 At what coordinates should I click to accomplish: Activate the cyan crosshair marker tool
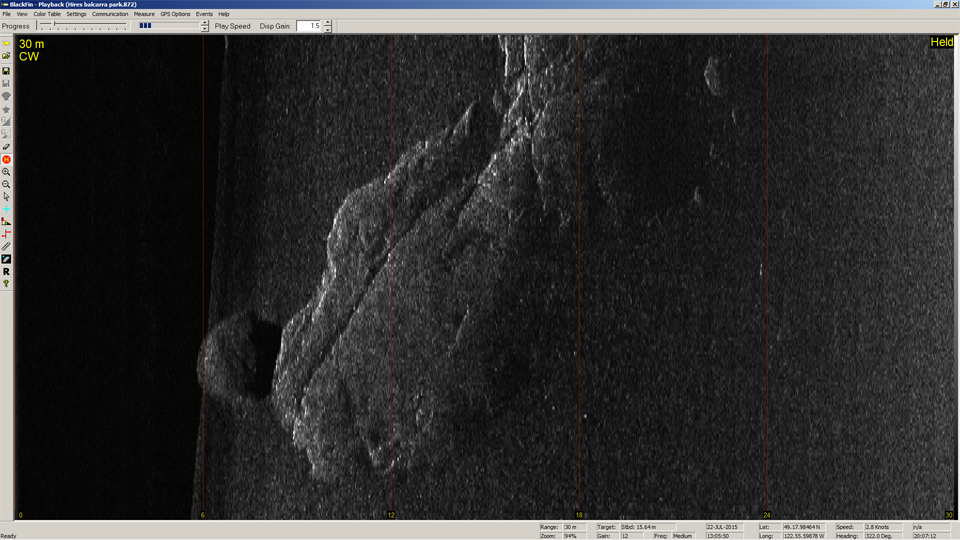pos(6,209)
